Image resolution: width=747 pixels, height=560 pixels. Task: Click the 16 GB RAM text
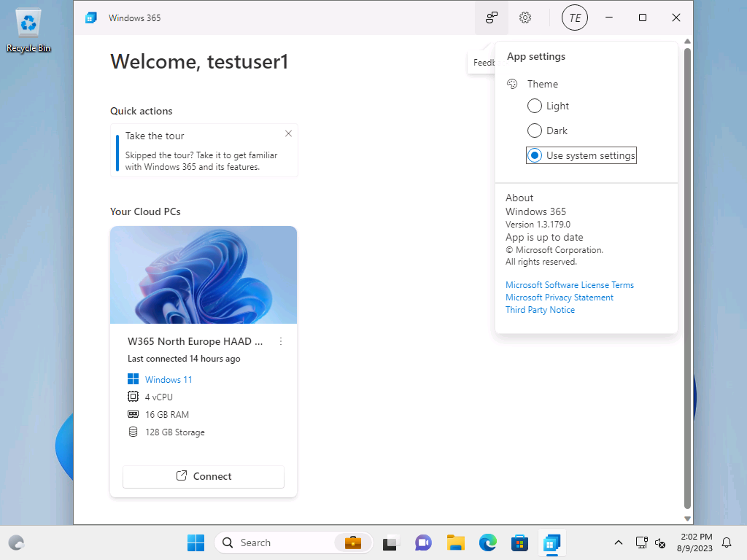coord(167,414)
